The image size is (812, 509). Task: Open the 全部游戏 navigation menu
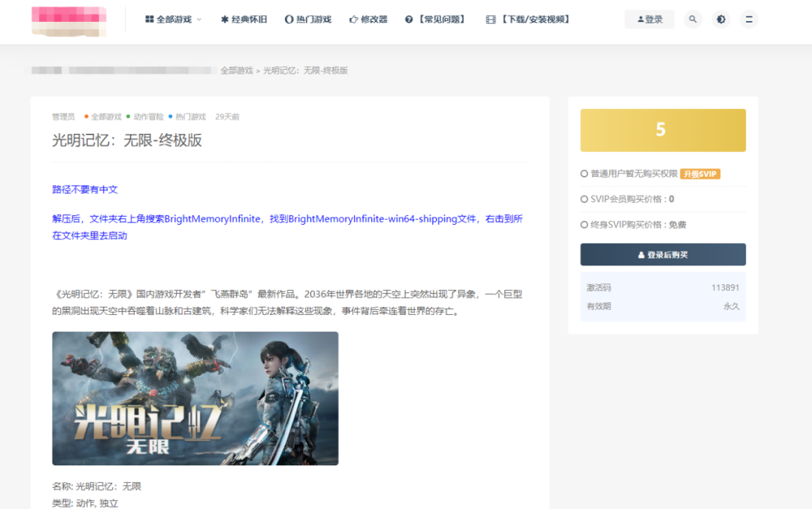pos(174,20)
